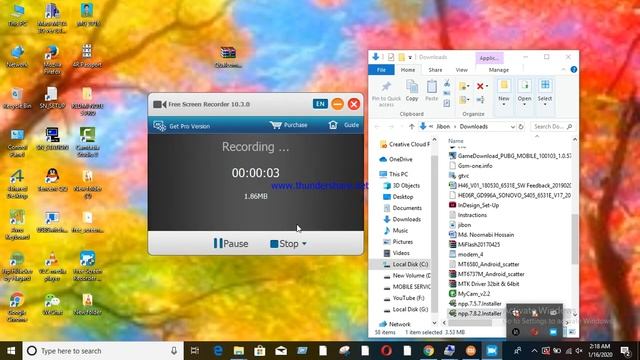Select YouTube (F:) drive in sidebar

coord(404,298)
